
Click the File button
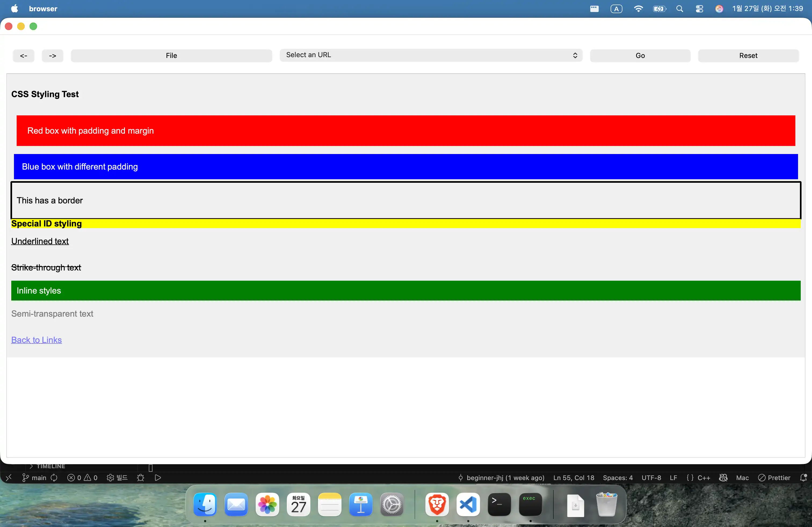click(x=171, y=56)
